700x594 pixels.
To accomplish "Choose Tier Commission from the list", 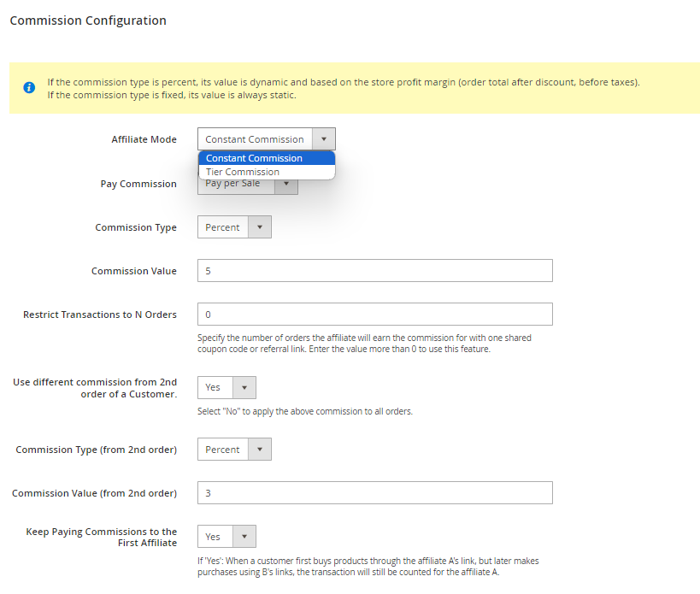I will click(x=267, y=172).
